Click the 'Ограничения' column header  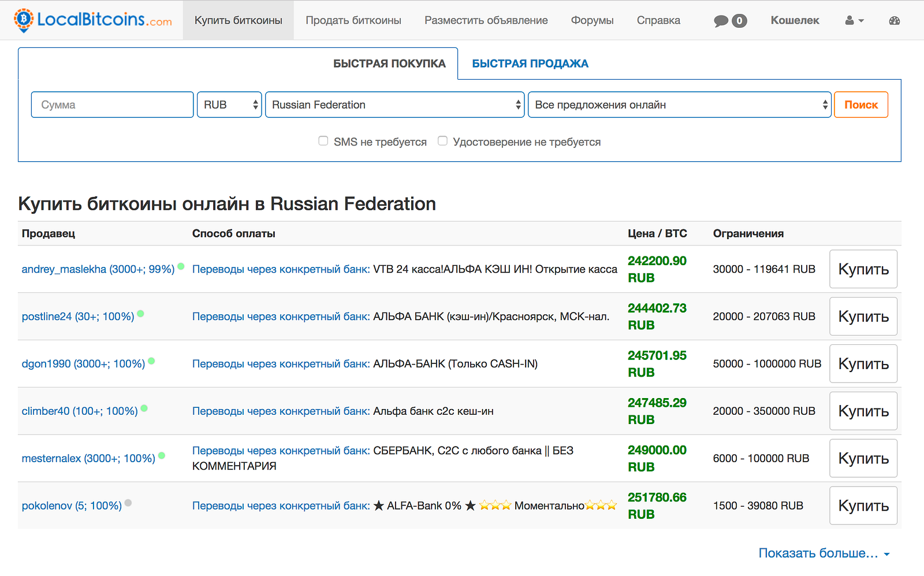click(748, 233)
